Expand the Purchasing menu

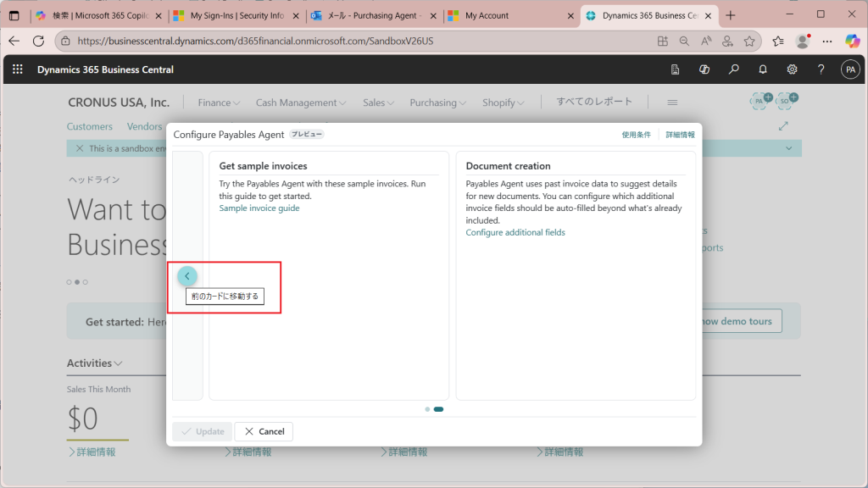click(x=438, y=103)
